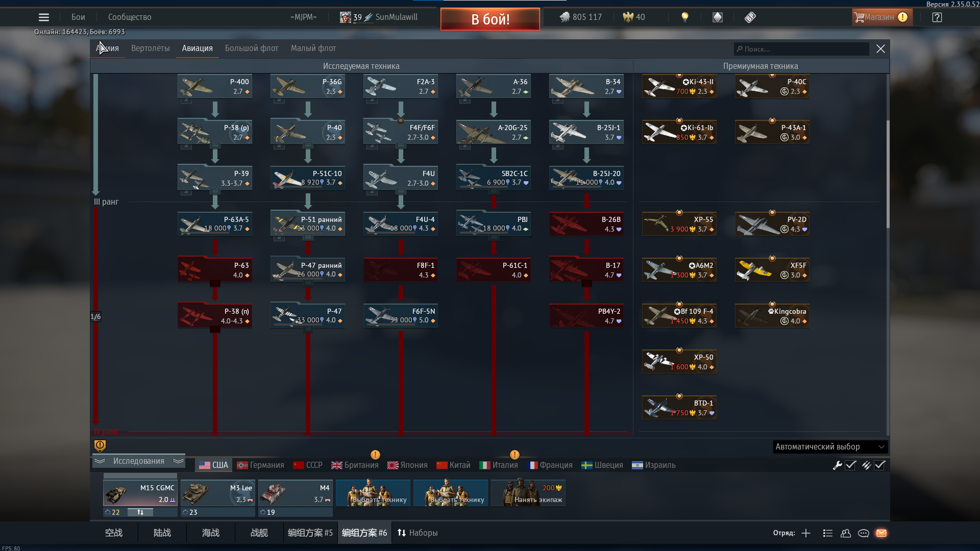Screen dimensions: 980x551
Task: Expand the F4U 2.7-3.0 group
Action: 401,178
